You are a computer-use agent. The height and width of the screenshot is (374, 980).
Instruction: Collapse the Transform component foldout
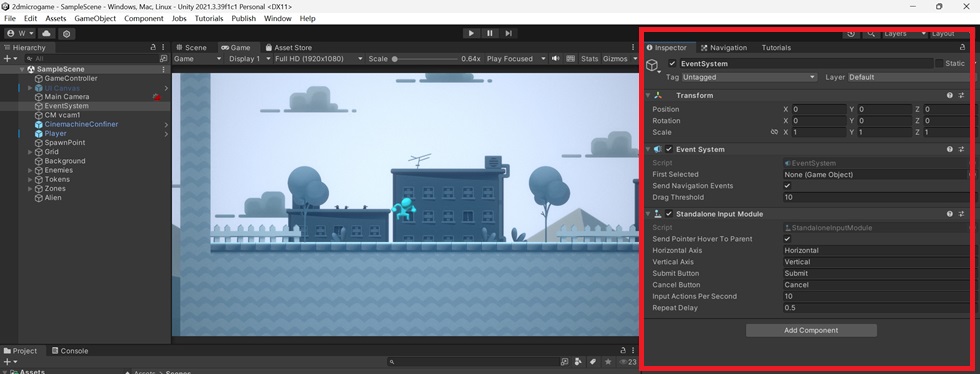click(x=649, y=96)
